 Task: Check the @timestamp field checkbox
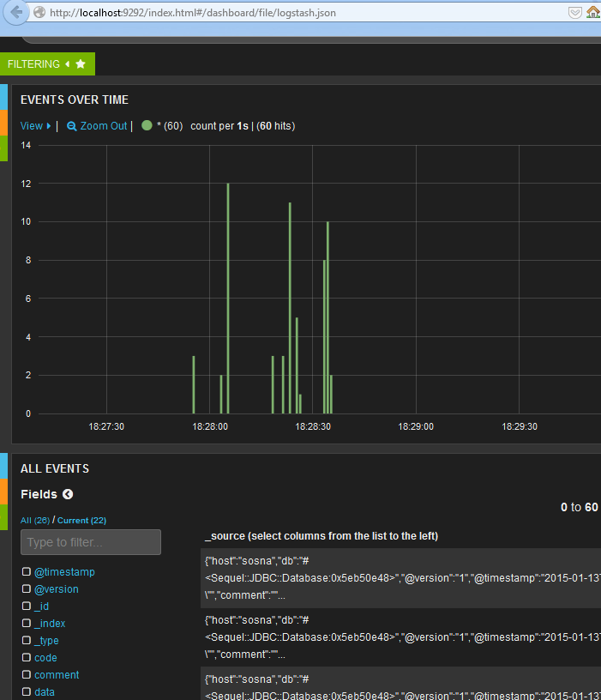pos(27,571)
